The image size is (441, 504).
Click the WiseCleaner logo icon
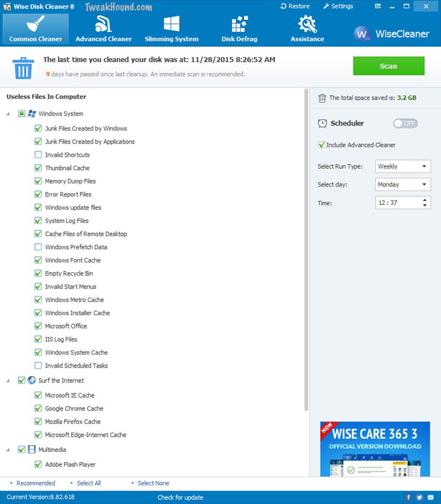pos(362,34)
